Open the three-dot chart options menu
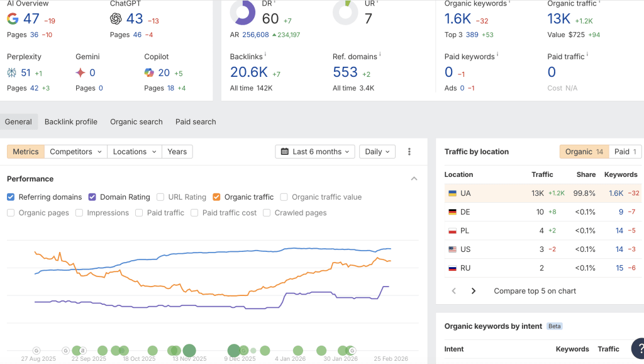Viewport: 644px width, 364px height. (409, 152)
